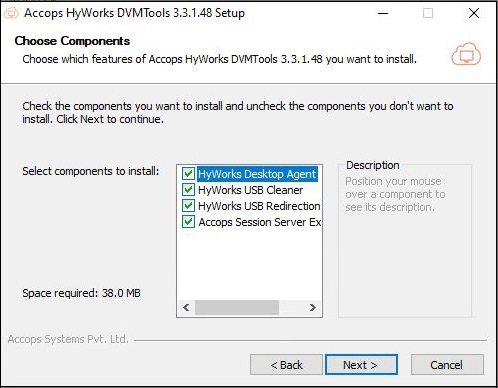Click the installer icon in the title bar
The image size is (498, 388).
(11, 13)
